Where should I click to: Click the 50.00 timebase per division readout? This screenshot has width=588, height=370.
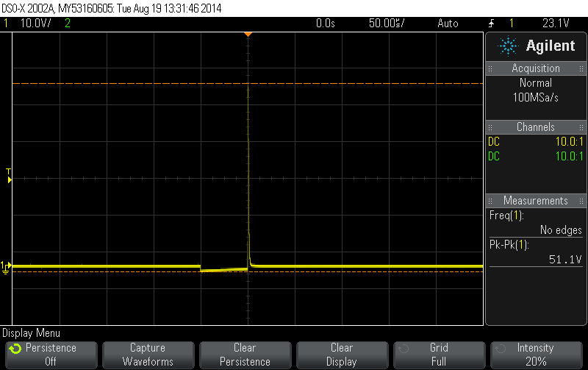[x=387, y=24]
